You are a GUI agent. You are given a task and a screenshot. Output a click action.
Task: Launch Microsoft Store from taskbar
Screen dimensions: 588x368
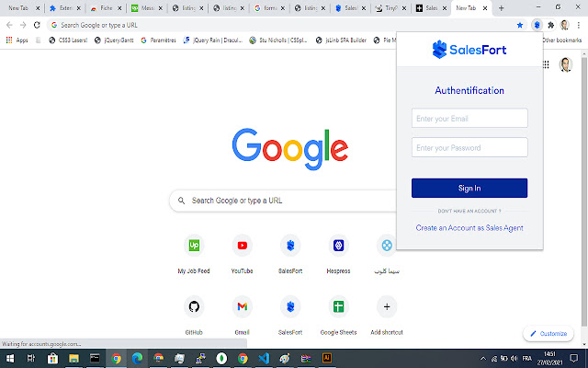[52, 358]
